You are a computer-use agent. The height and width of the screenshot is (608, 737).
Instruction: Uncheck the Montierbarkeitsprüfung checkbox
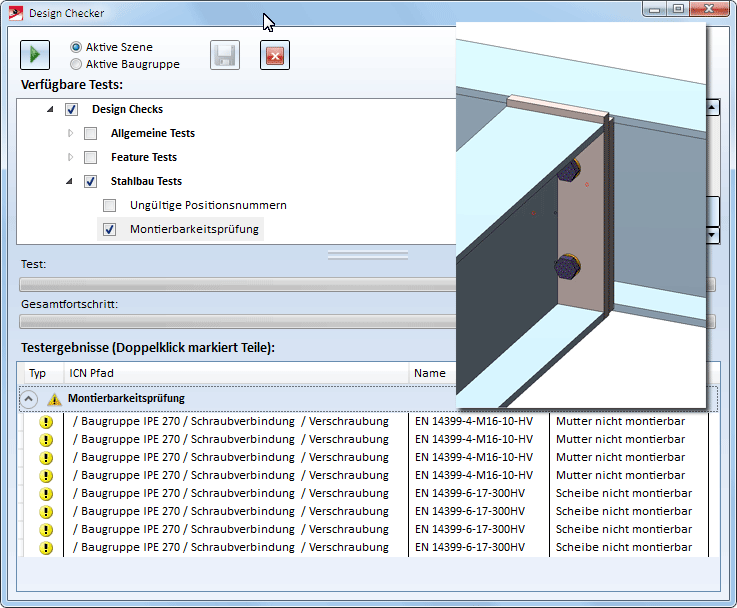click(110, 229)
